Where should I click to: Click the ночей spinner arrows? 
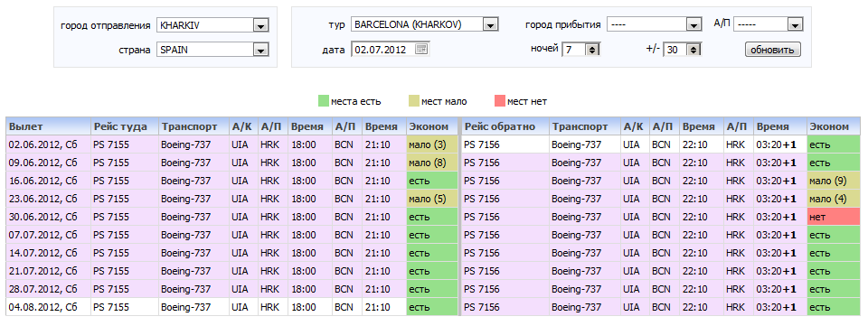point(592,50)
